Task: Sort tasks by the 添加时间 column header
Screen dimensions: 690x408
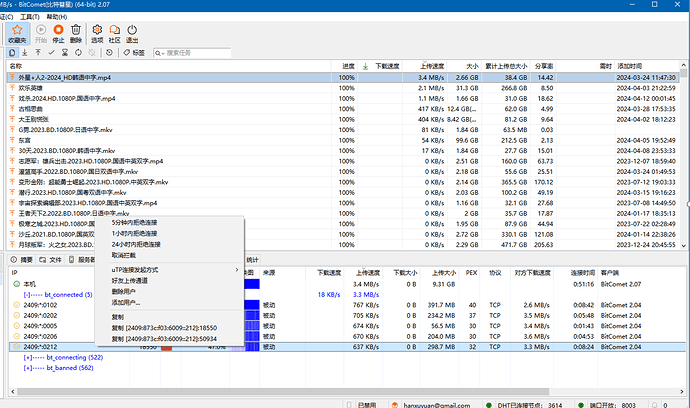Action: (629, 66)
